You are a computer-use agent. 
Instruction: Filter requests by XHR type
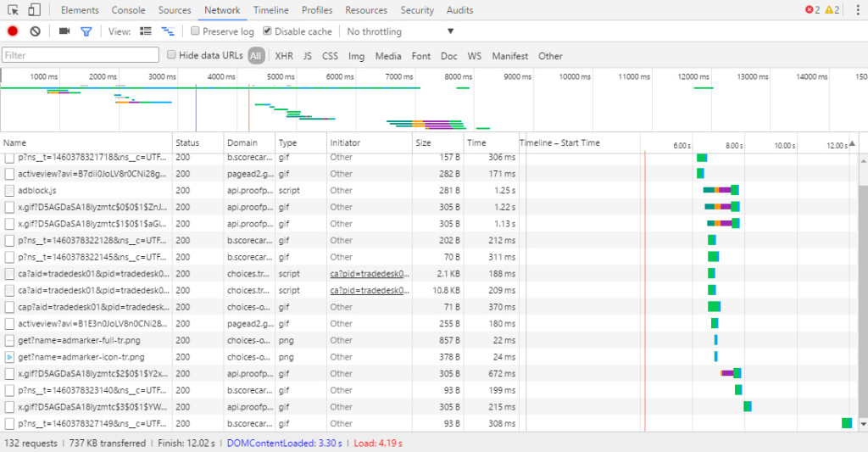[283, 56]
